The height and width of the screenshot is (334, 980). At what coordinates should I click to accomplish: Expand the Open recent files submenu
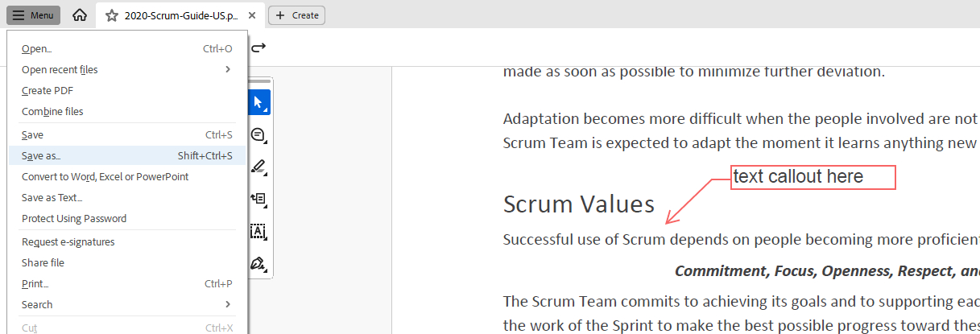click(228, 69)
